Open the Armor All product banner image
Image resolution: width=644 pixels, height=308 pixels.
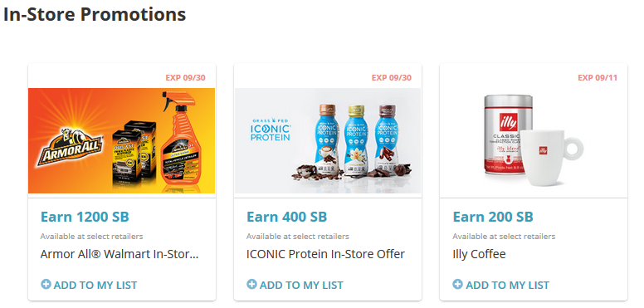(x=121, y=141)
